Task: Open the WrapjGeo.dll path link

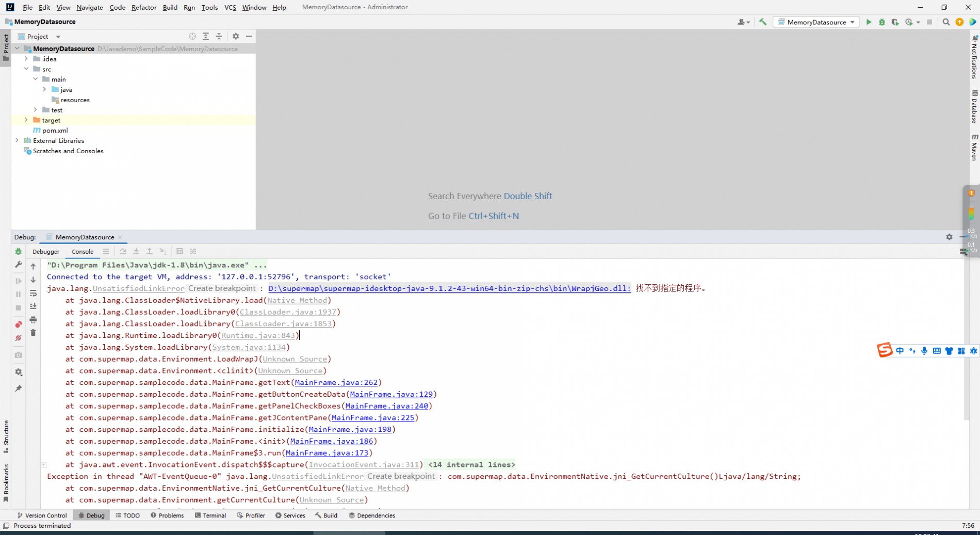Action: (449, 288)
